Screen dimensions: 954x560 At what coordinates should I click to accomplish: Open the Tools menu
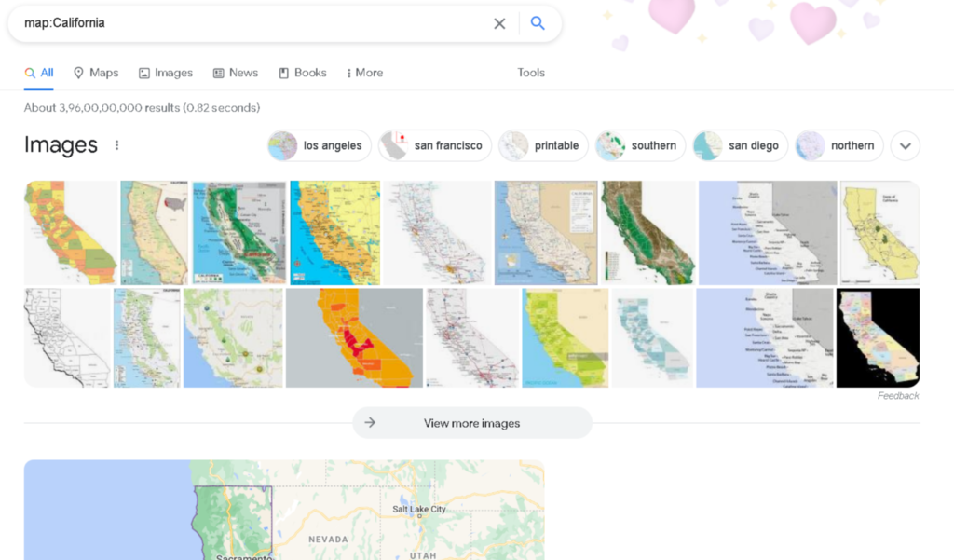pyautogui.click(x=530, y=73)
